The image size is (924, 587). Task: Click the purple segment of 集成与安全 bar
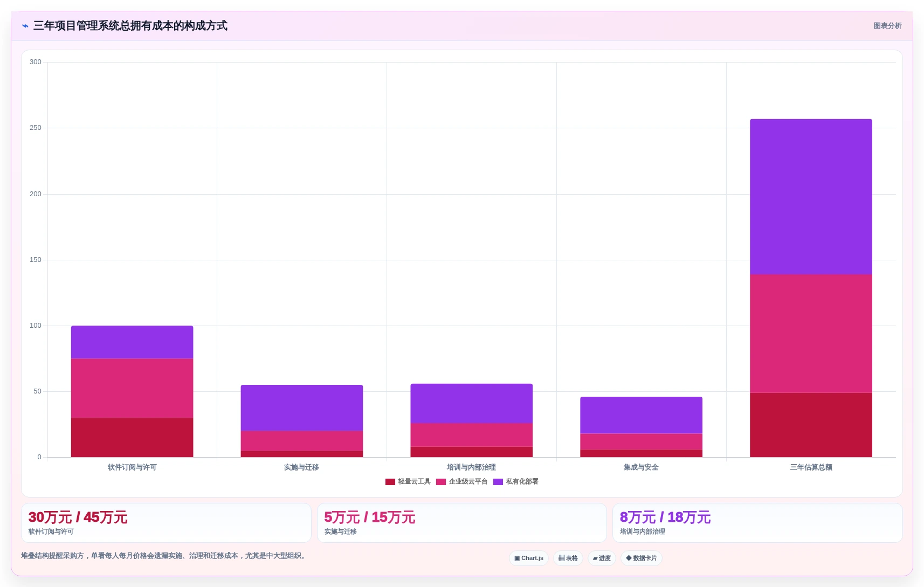coord(641,416)
